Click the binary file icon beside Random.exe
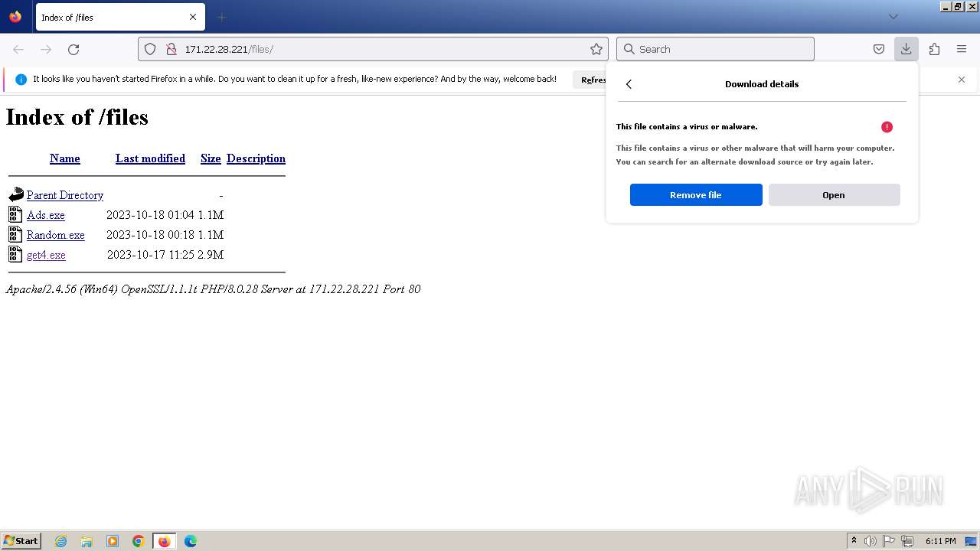 (15, 234)
